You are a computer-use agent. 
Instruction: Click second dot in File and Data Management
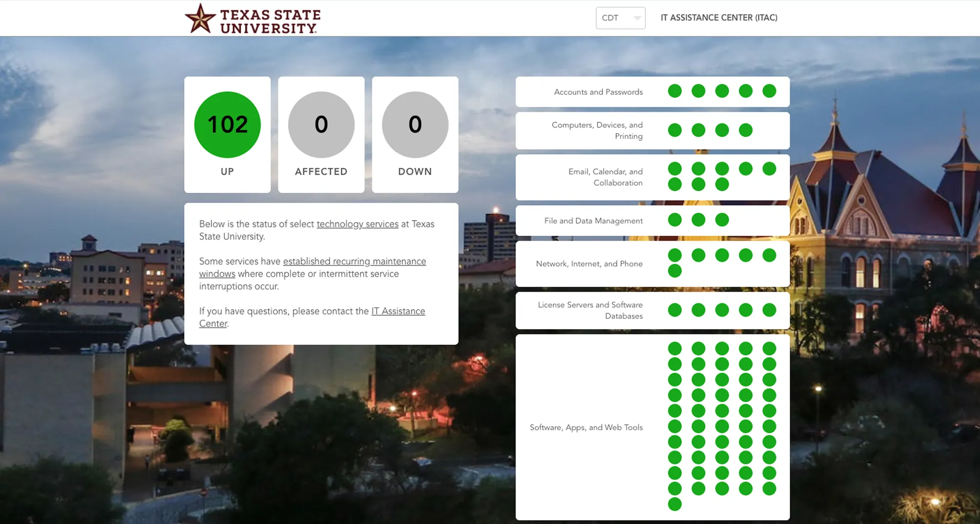[x=698, y=220]
